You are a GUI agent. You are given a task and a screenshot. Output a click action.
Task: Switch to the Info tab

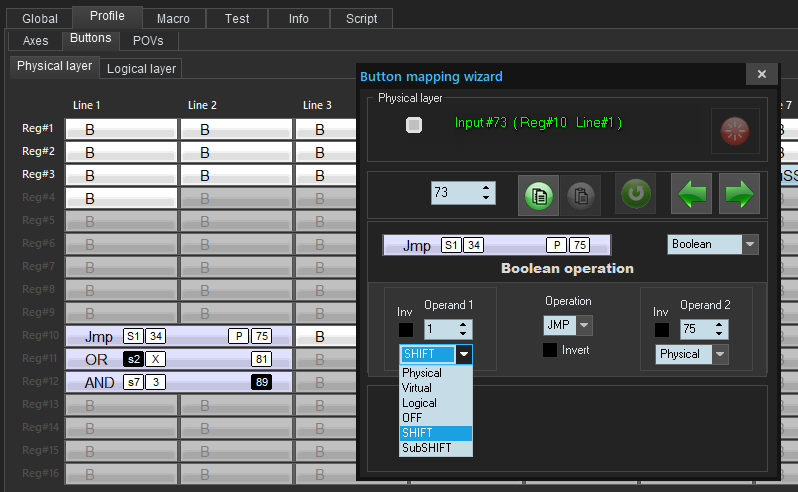coord(299,19)
